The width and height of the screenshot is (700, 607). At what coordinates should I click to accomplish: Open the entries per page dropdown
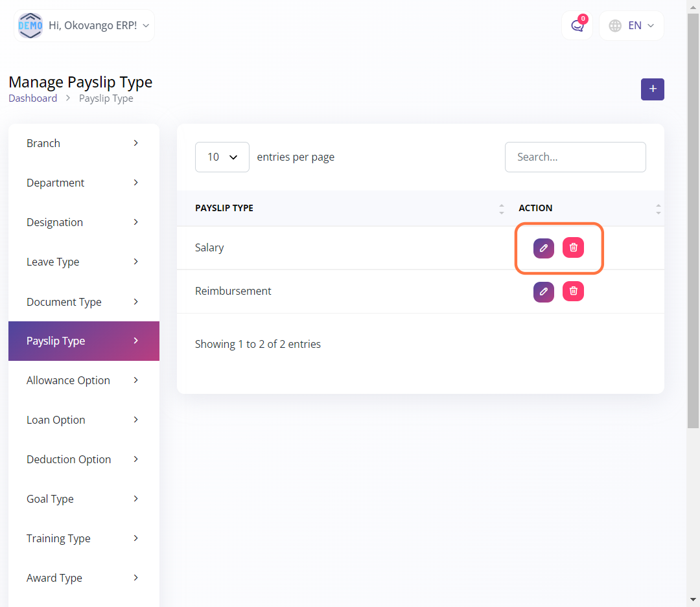tap(222, 157)
